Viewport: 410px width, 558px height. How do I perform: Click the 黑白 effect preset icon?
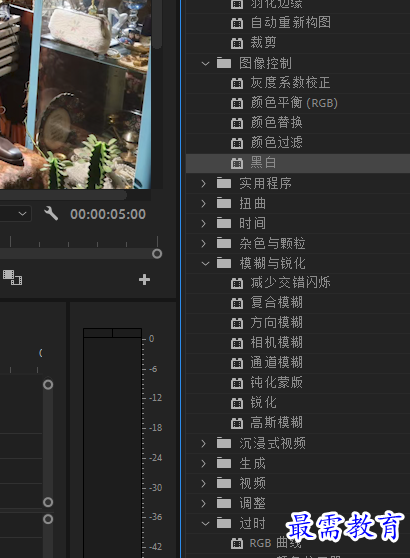coord(237,163)
